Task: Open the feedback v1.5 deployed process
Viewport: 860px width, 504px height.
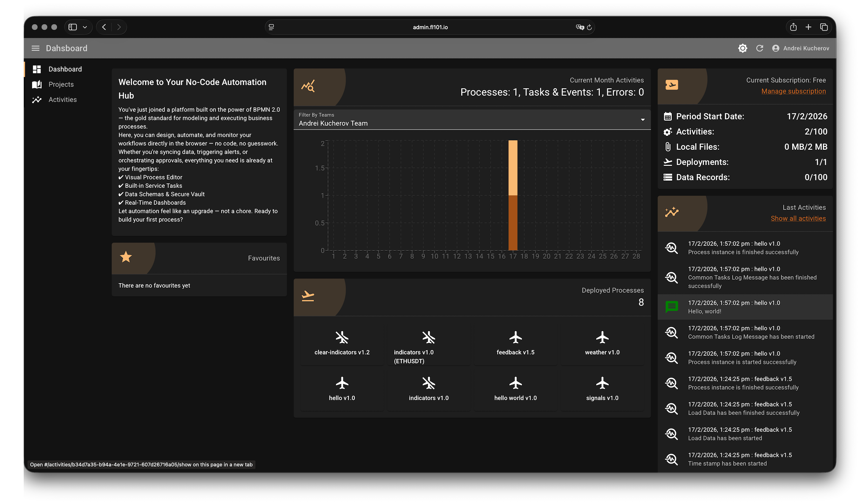Action: click(x=515, y=343)
